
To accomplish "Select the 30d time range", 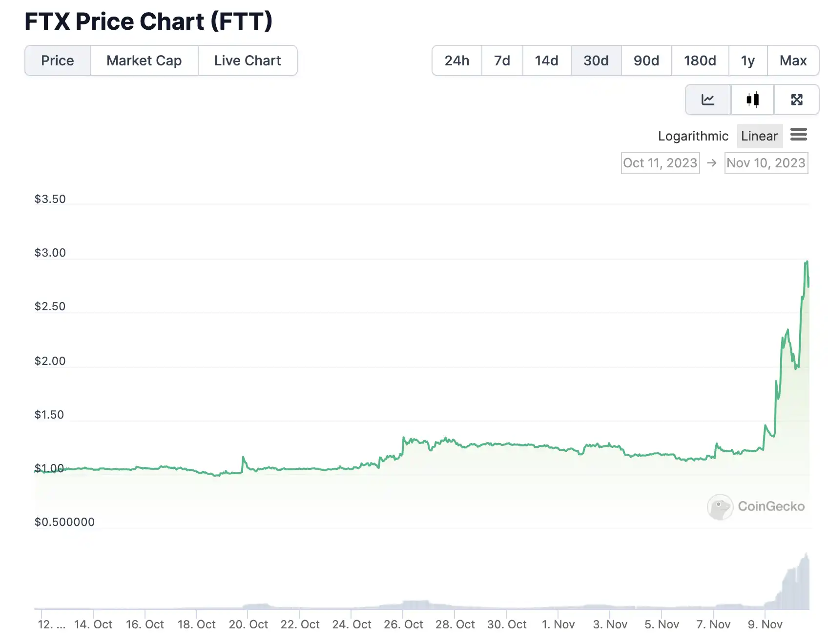I will (596, 60).
